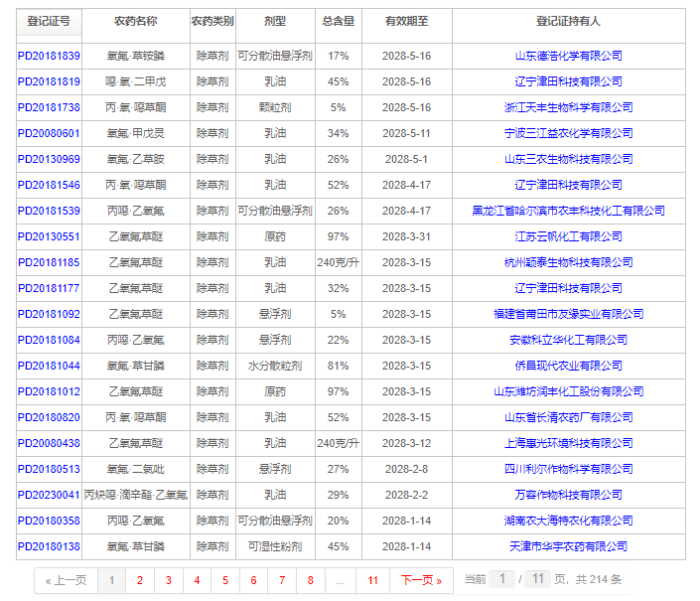700x601 pixels.
Task: Open registration PD20180820 link
Action: 49,417
